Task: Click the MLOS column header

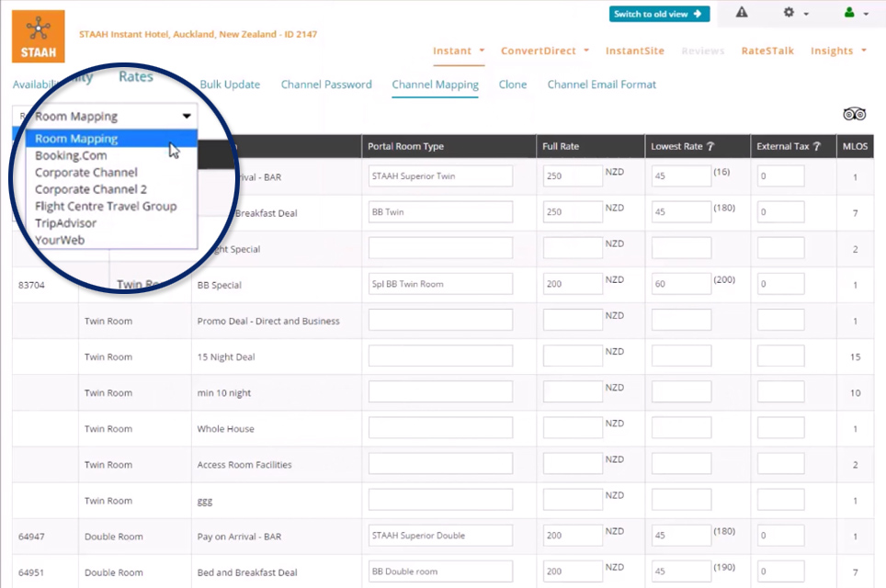Action: pyautogui.click(x=855, y=146)
